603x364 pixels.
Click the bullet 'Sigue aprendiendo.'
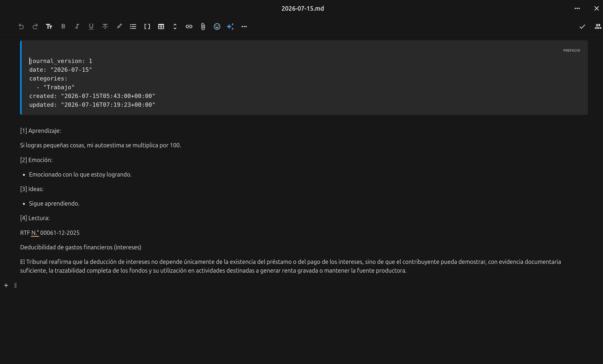pos(54,203)
